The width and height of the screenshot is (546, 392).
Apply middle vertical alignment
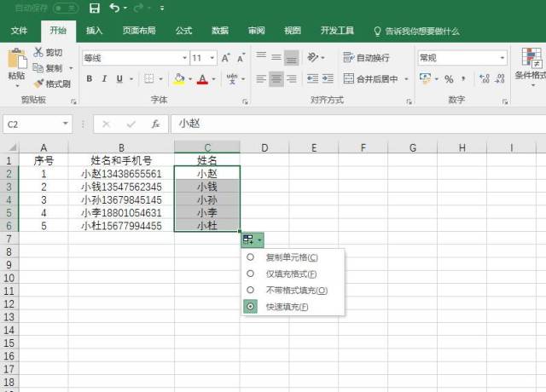click(276, 57)
